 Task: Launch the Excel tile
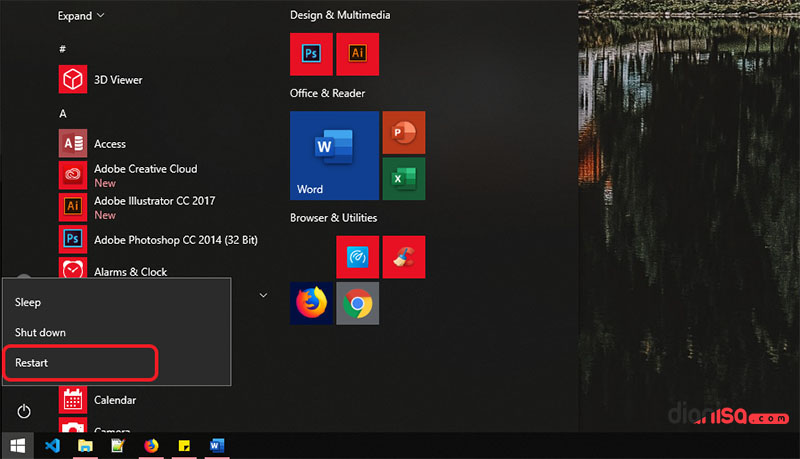(404, 178)
